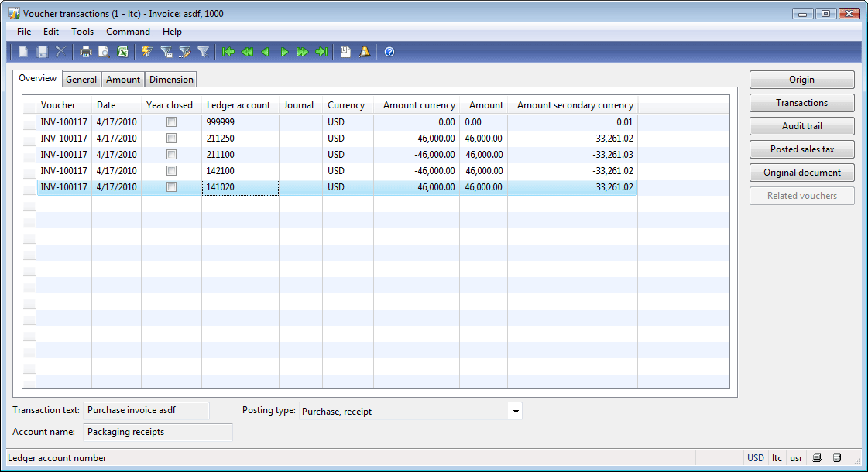Jump to the first record
This screenshot has width=868, height=472.
228,52
